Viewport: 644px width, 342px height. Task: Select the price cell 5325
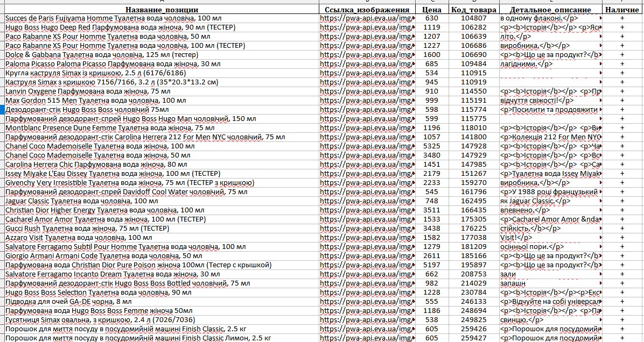(432, 146)
